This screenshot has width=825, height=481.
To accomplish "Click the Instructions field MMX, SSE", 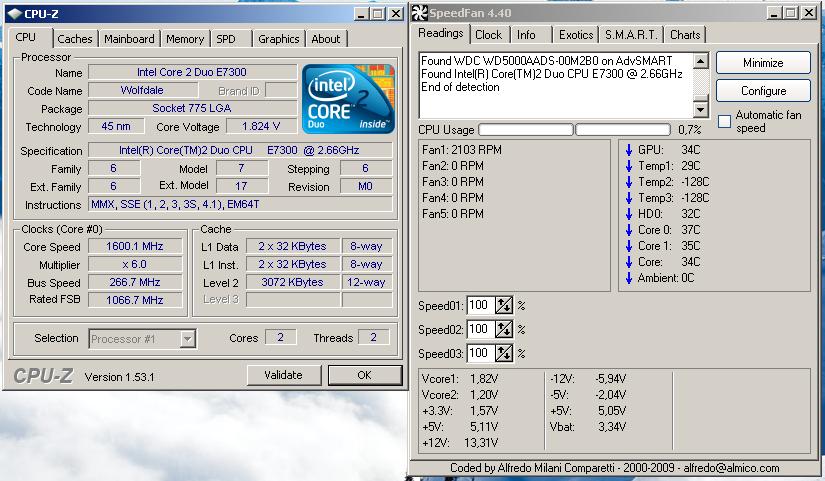I will pos(240,204).
